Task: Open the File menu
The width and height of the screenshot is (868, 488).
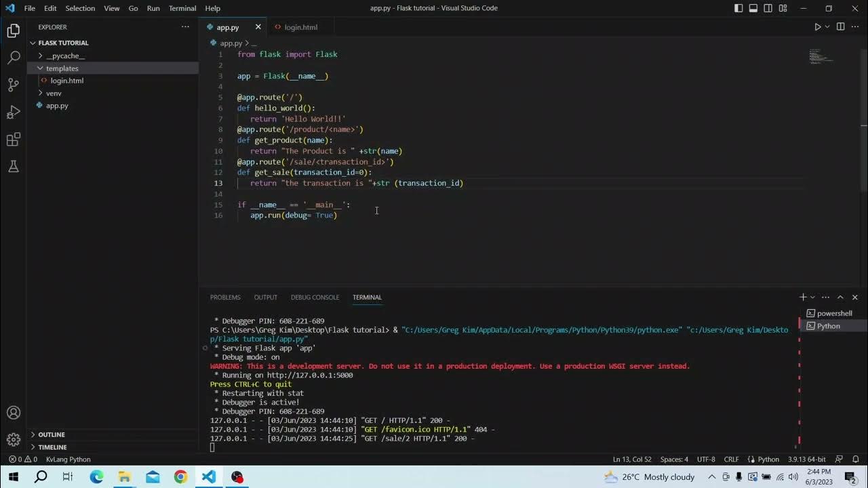Action: (30, 8)
